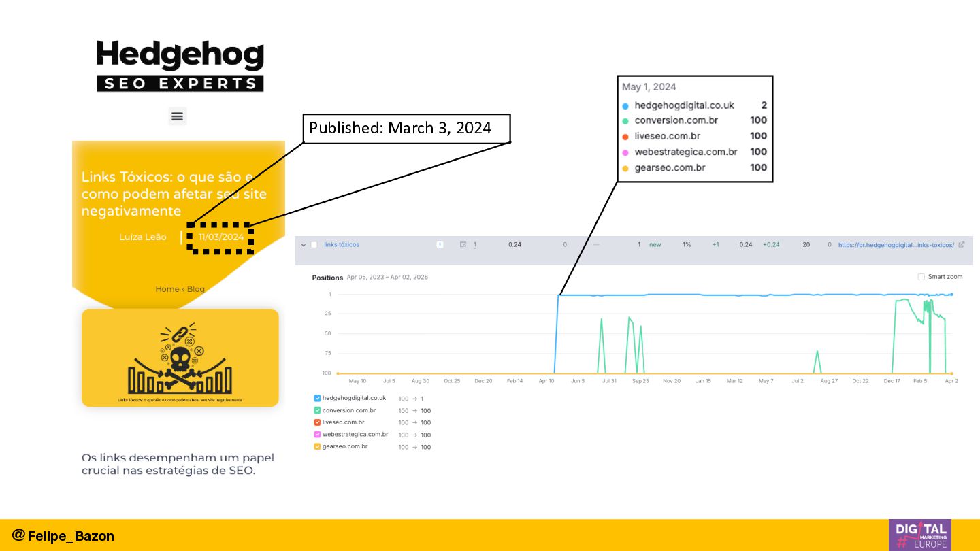This screenshot has width=980, height=551.
Task: Click the Dec 17 label on chart axis
Action: (892, 381)
